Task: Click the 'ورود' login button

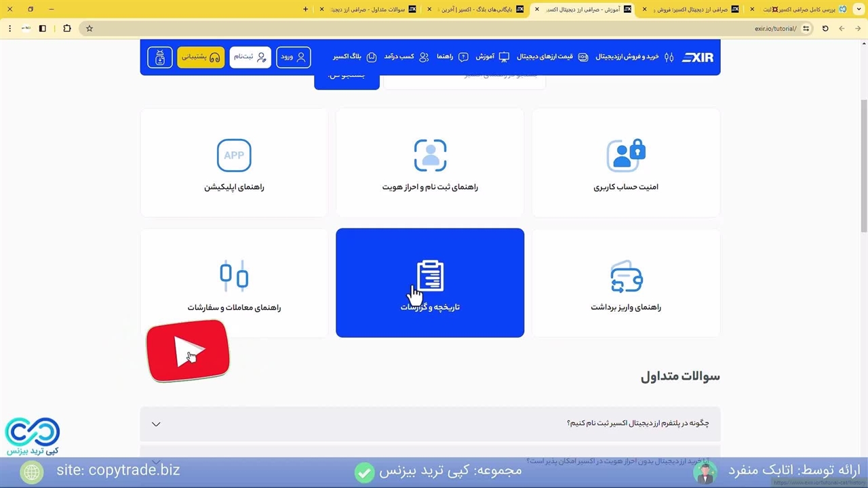Action: 294,57
